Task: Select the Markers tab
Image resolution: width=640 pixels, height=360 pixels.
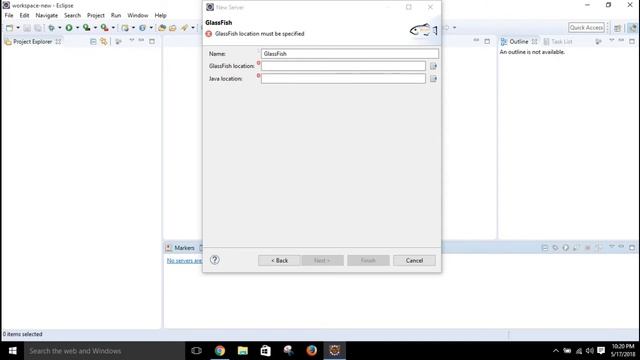Action: tap(180, 248)
